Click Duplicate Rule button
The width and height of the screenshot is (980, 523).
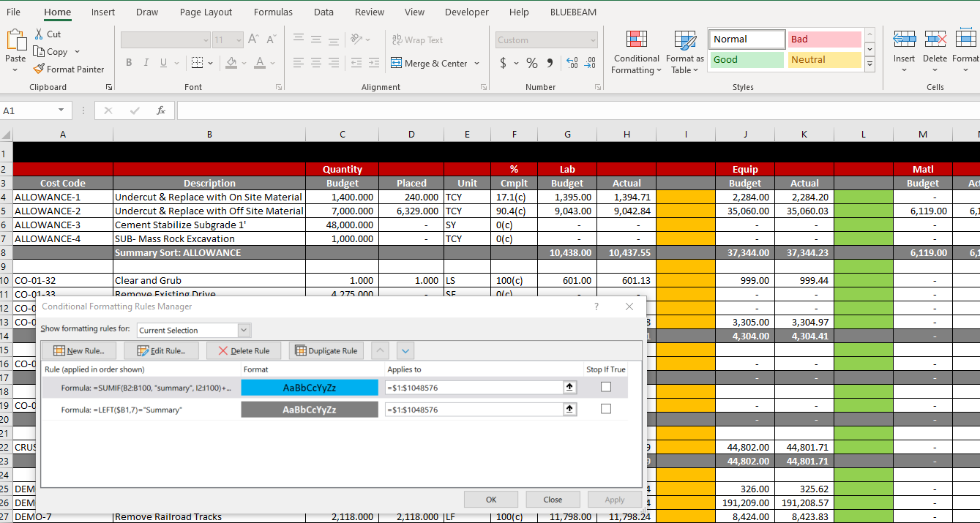point(326,350)
